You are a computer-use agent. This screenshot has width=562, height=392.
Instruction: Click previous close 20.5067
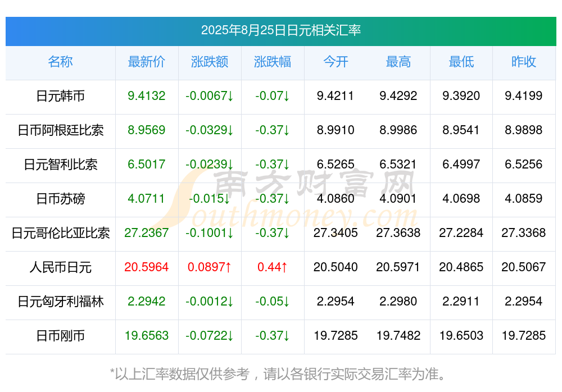[x=524, y=267]
